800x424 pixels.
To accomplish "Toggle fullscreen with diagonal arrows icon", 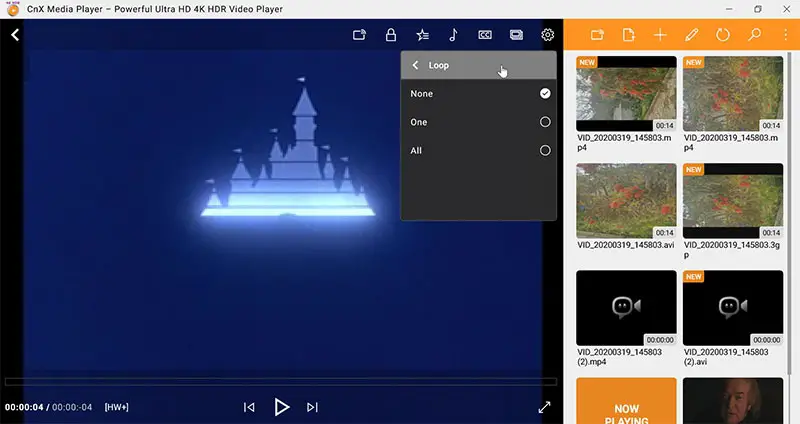I will point(544,407).
